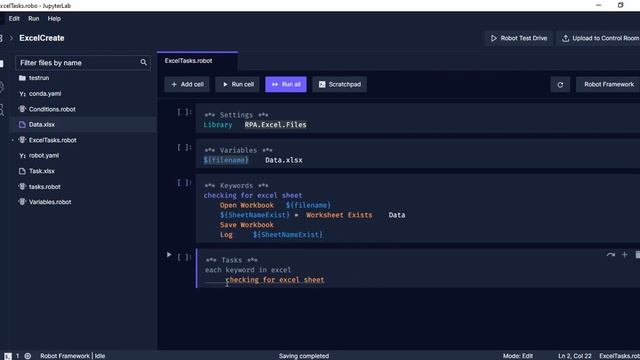Open robot.yaml in the file list

tap(83, 156)
